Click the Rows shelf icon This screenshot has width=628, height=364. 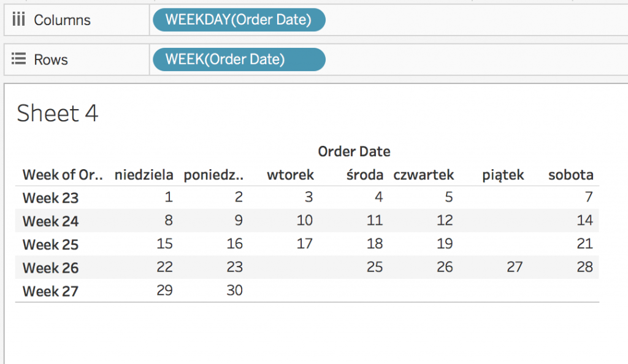tap(18, 59)
